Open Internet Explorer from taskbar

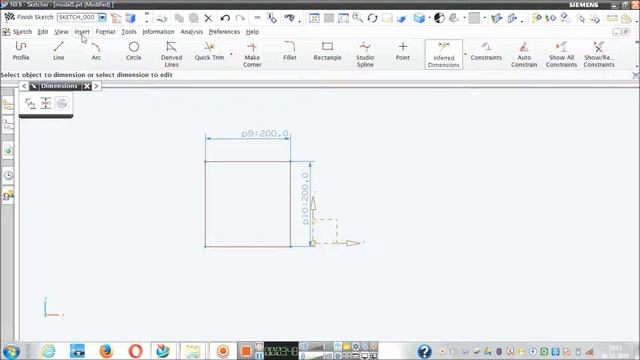pos(49,351)
